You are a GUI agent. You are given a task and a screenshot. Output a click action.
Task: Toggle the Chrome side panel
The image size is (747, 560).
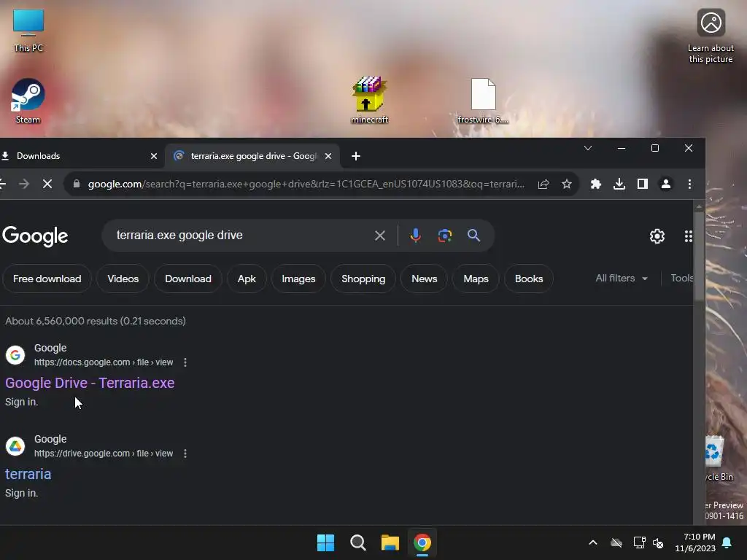click(x=642, y=184)
